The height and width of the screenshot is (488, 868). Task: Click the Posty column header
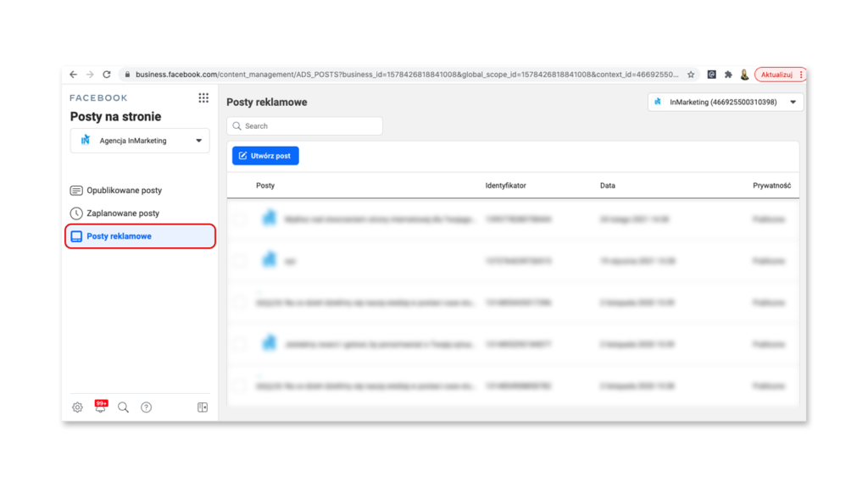tap(265, 186)
